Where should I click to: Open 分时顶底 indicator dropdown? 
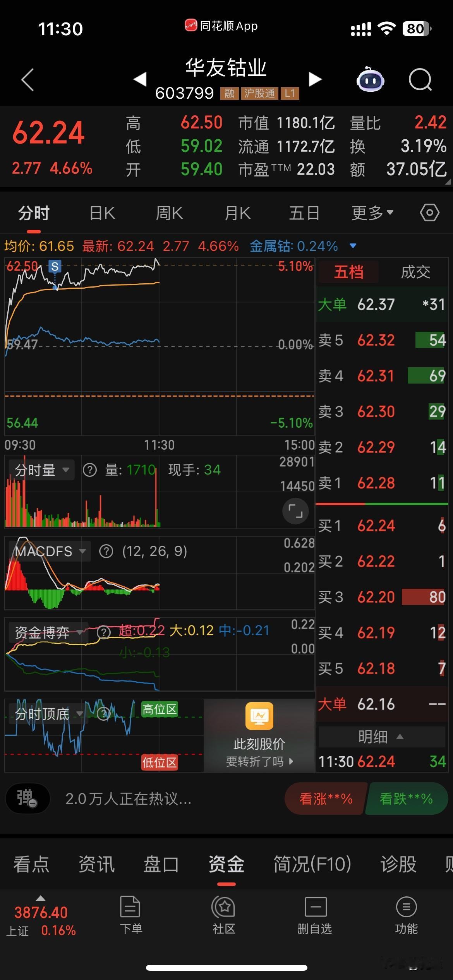click(48, 713)
